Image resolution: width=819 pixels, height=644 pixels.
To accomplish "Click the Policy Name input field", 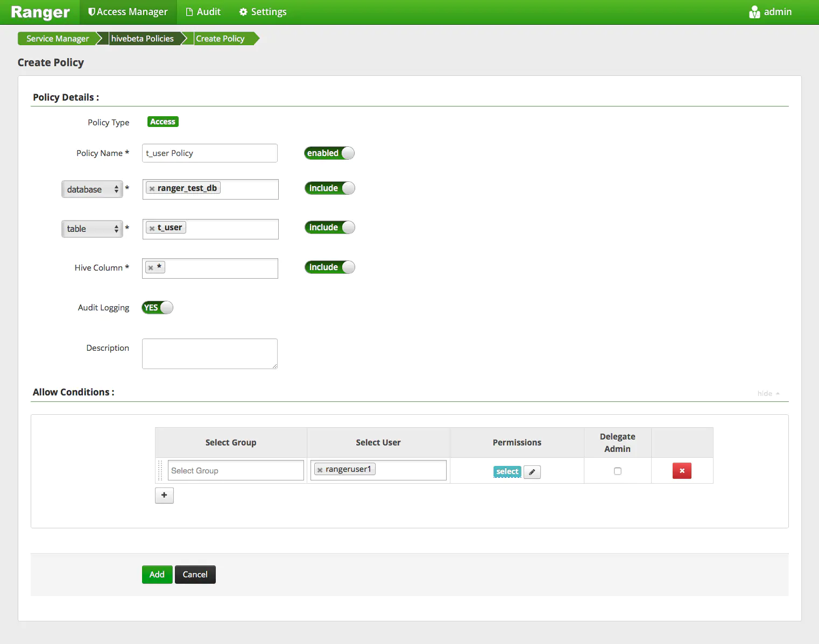I will pos(210,153).
